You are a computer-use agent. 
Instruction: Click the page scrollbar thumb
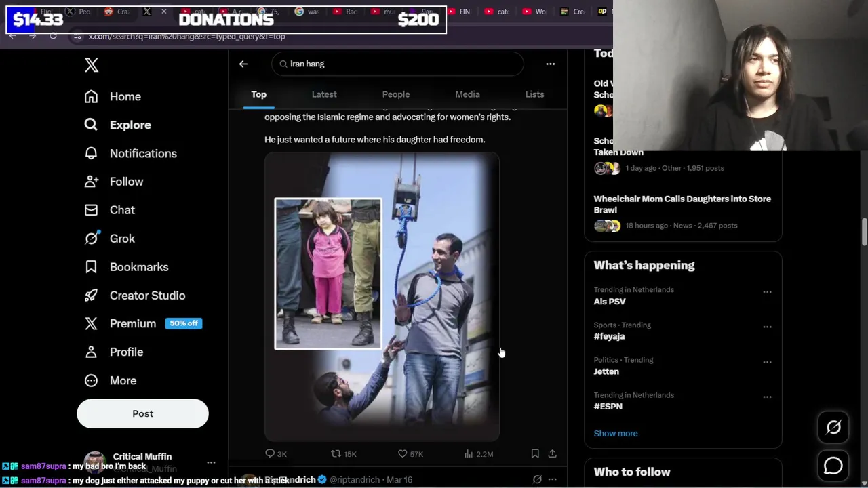click(864, 232)
